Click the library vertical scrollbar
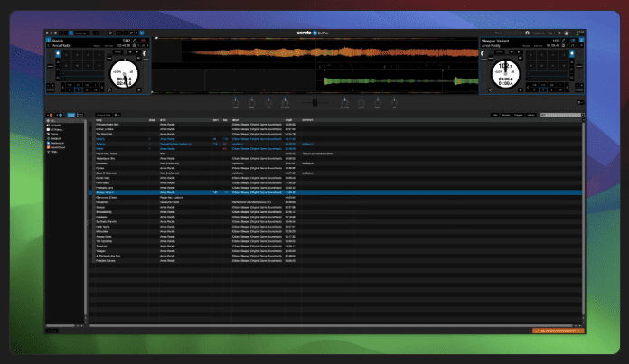The height and width of the screenshot is (364, 629). point(583,219)
